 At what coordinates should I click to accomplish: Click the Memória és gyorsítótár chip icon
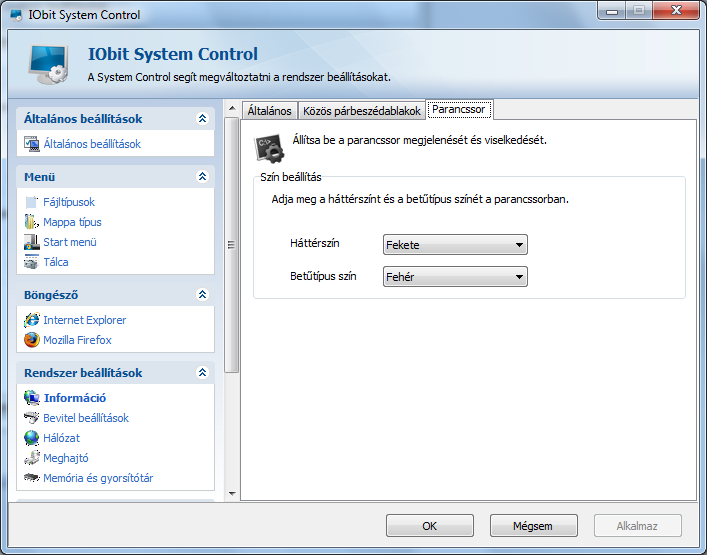(32, 477)
